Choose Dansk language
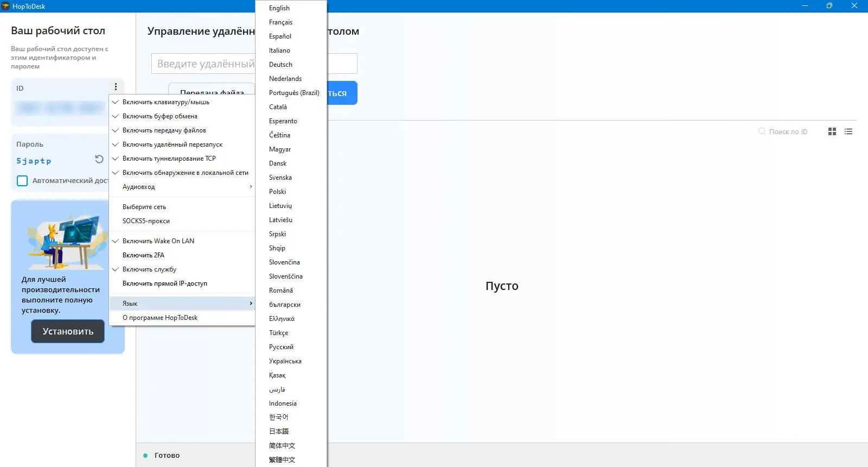This screenshot has width=868, height=467. (291, 163)
